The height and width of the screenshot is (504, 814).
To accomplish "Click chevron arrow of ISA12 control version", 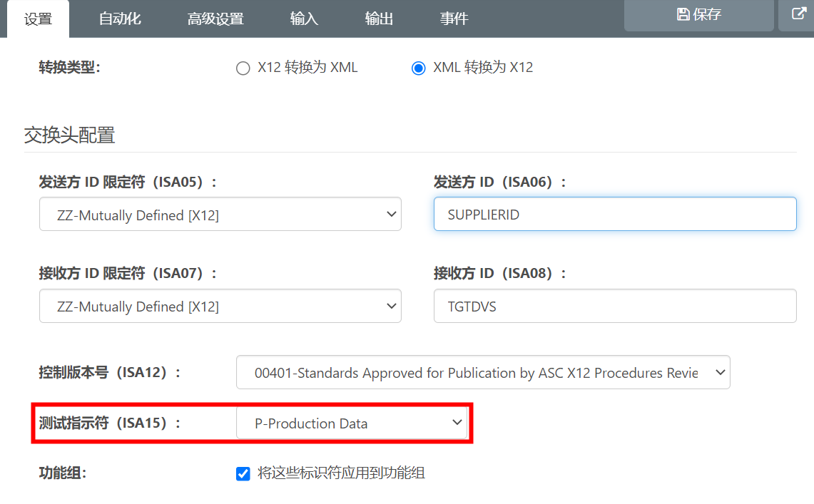I will click(x=720, y=372).
